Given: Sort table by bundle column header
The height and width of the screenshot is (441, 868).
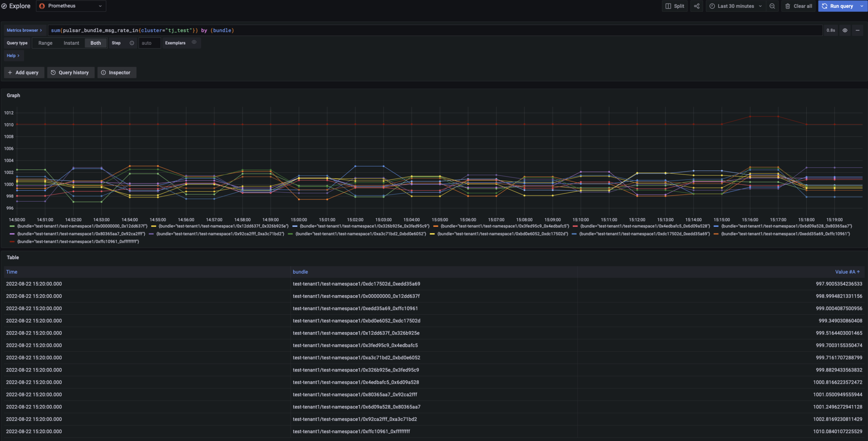Looking at the screenshot, I should coord(300,272).
